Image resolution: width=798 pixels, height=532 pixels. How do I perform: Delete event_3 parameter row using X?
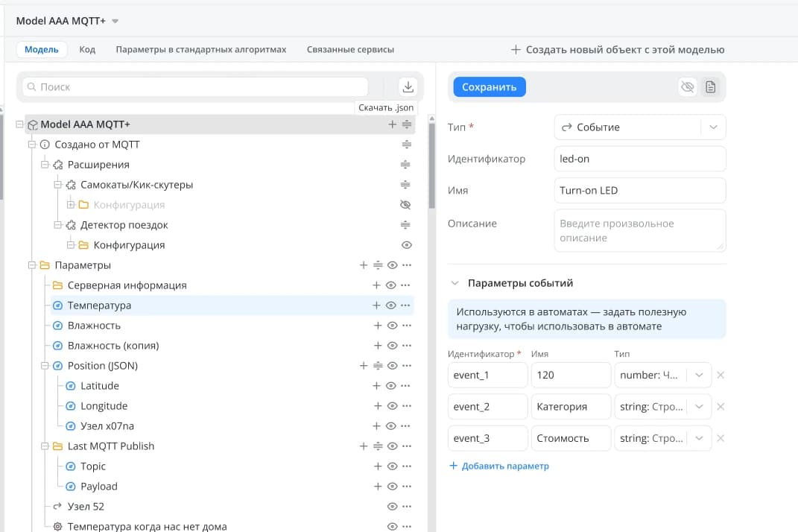pos(721,438)
